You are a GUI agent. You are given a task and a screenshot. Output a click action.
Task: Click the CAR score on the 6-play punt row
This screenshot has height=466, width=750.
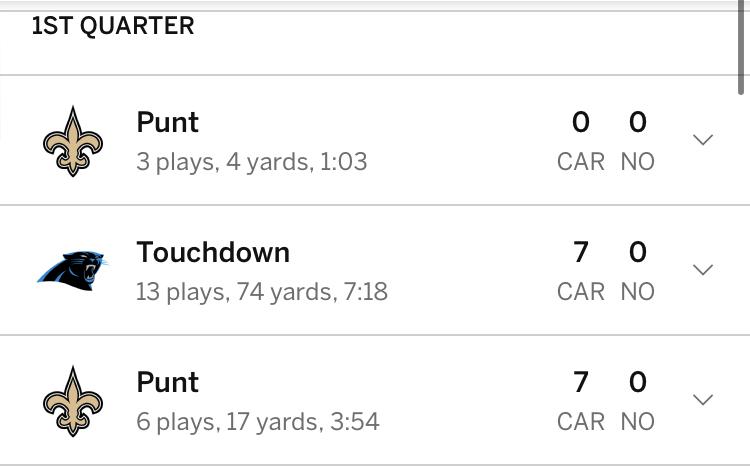(581, 383)
